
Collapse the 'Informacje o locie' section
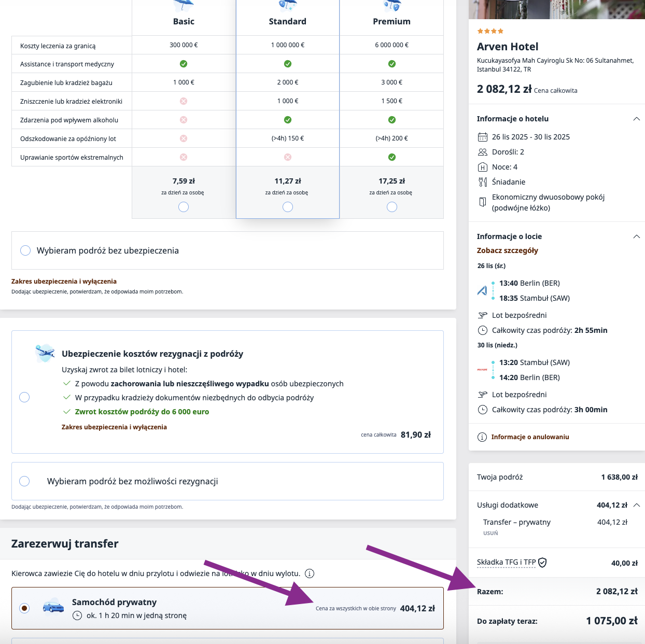(x=637, y=236)
